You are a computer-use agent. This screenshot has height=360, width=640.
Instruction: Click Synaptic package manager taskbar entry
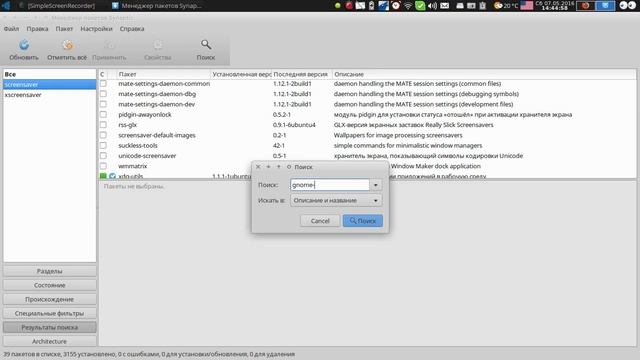coord(157,6)
